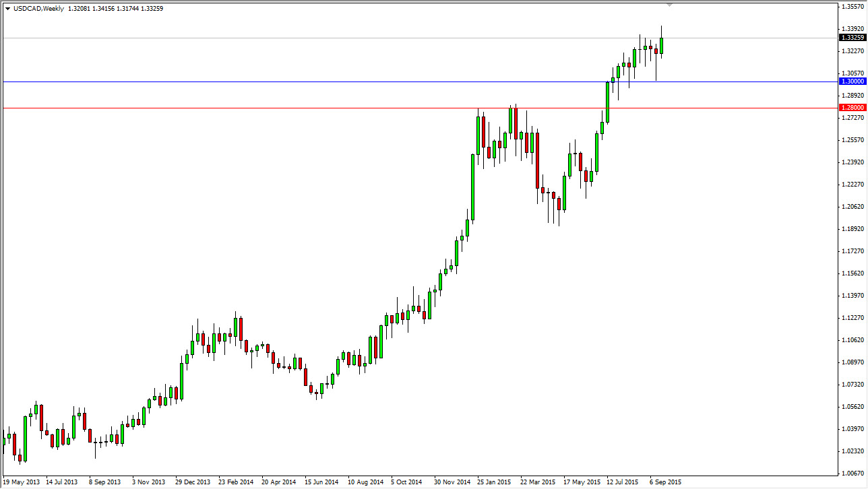Click the chart marker above the last candle
The height and width of the screenshot is (489, 868).
pos(669,5)
